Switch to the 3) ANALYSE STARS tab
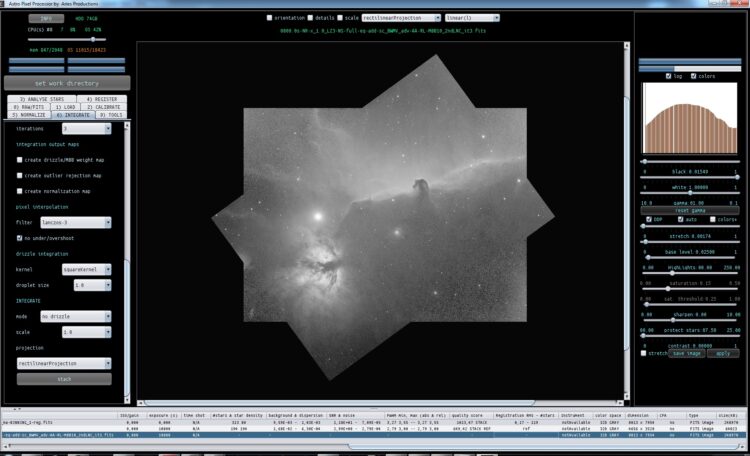750x456 pixels. [x=42, y=99]
